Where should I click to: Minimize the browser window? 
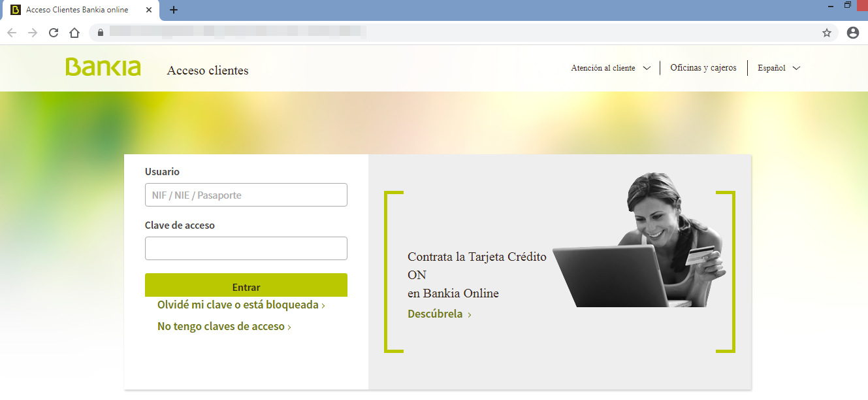click(830, 6)
